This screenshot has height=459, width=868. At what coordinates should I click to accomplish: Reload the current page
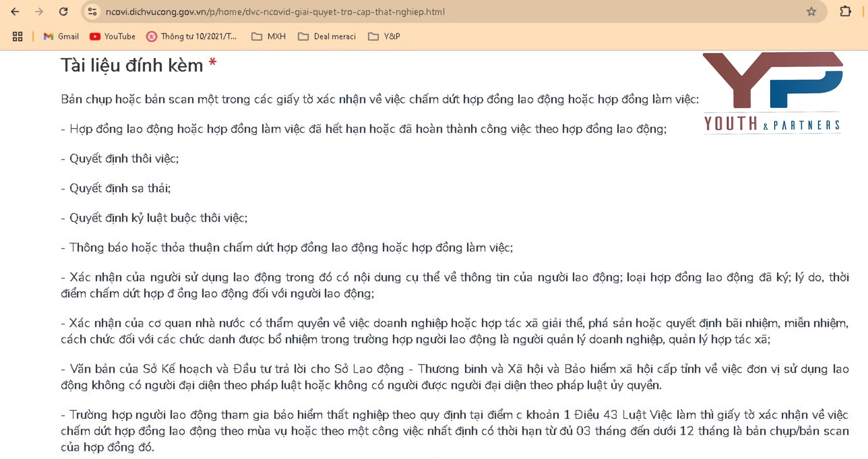(63, 12)
